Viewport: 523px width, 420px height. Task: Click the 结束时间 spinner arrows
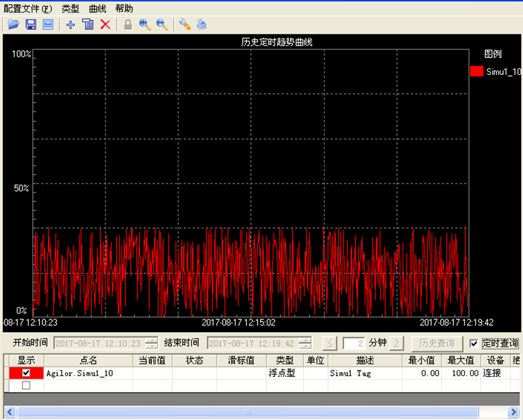(305, 343)
